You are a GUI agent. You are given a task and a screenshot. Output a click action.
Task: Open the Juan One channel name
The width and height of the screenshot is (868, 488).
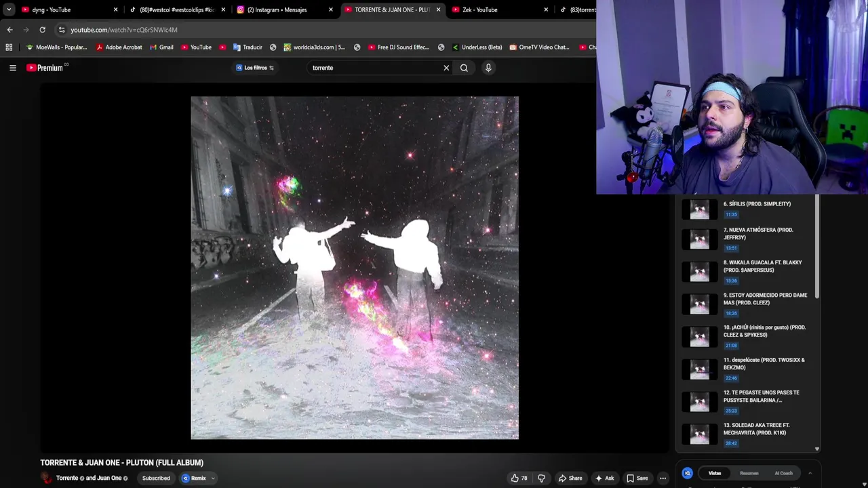pos(109,479)
